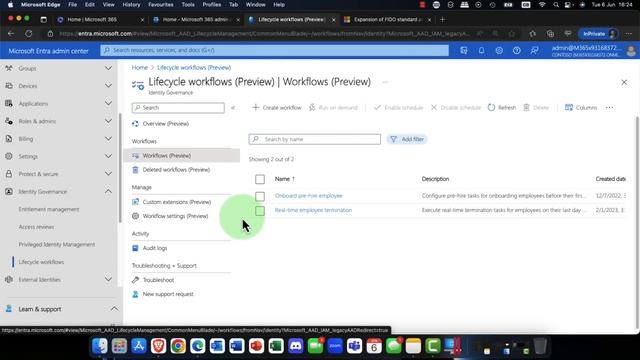640x360 pixels.
Task: Close the Lifecycle workflows blade
Action: 624,82
